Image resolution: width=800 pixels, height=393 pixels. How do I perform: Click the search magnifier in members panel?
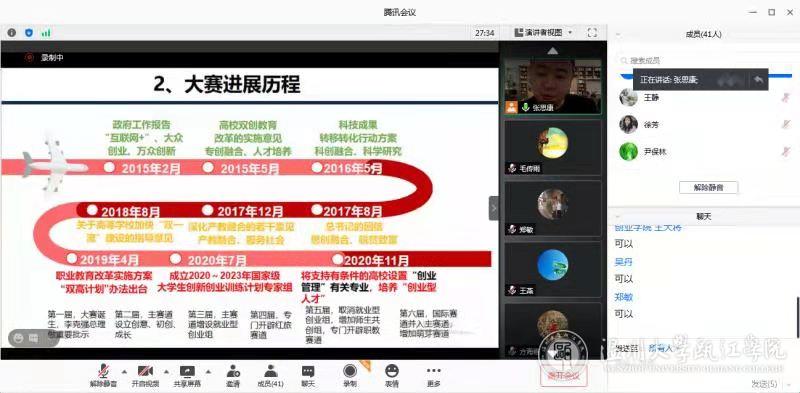(x=624, y=61)
